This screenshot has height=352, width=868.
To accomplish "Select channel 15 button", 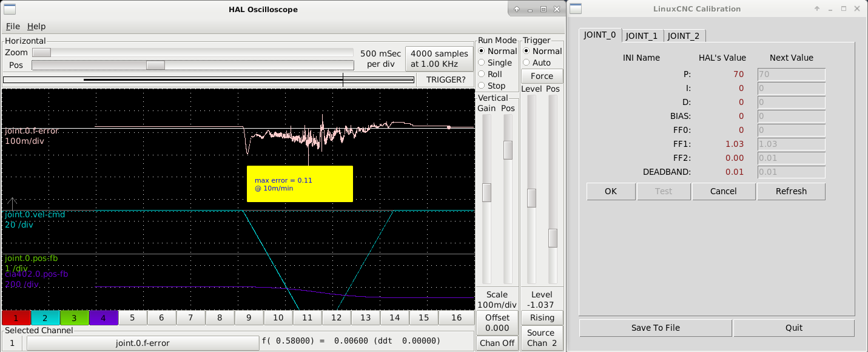I will pos(423,318).
